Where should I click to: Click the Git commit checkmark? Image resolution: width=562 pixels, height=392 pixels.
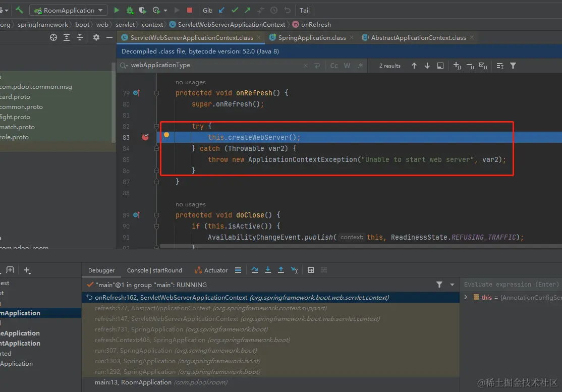point(235,10)
